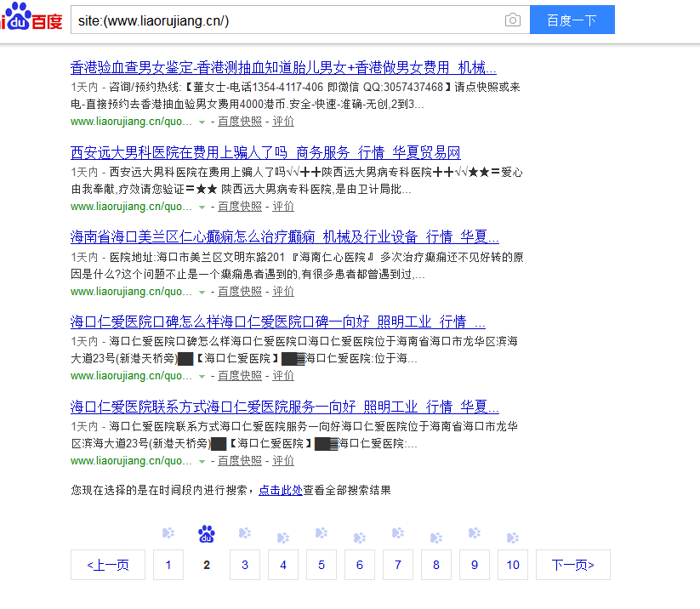The image size is (700, 609).
Task: Click 评价 under the fourth result
Action: 283,376
